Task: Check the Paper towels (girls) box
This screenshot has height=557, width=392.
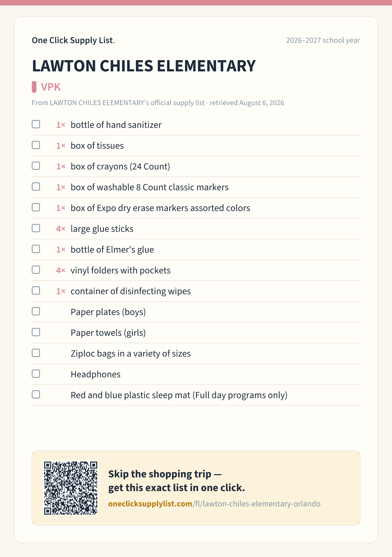Action: click(36, 332)
